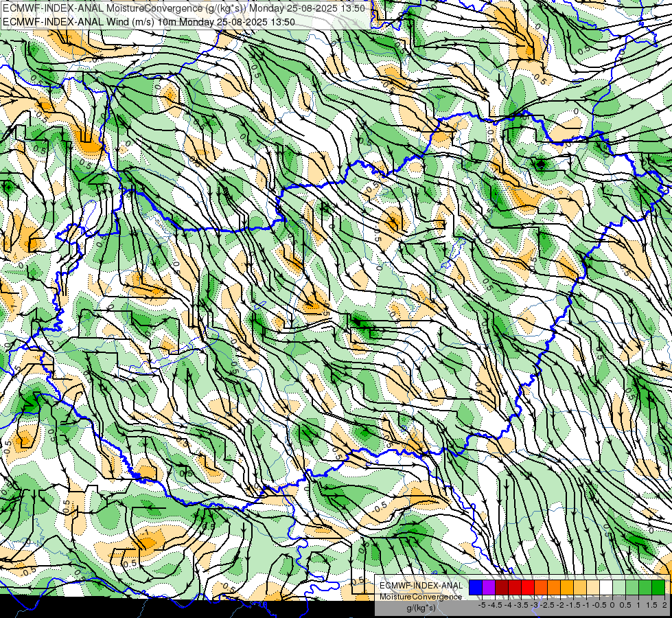The height and width of the screenshot is (618, 672).
Task: Click the -0.5 tick label in legend scale
Action: [x=599, y=605]
